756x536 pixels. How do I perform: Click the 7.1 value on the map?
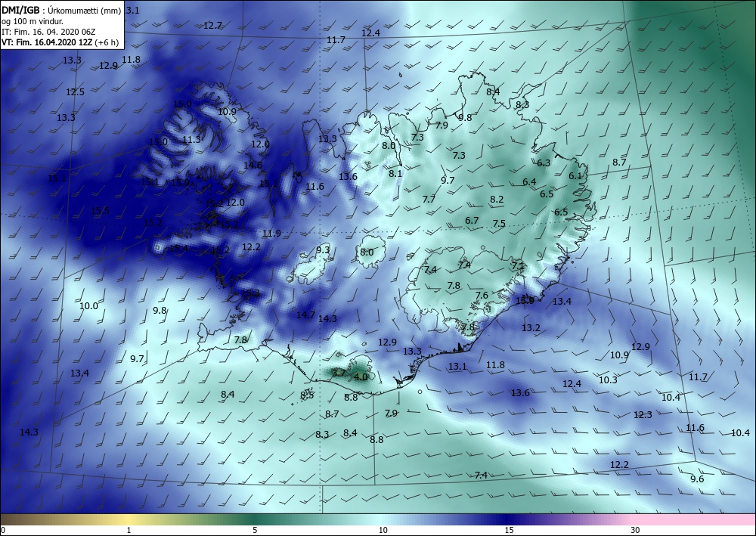pyautogui.click(x=518, y=265)
